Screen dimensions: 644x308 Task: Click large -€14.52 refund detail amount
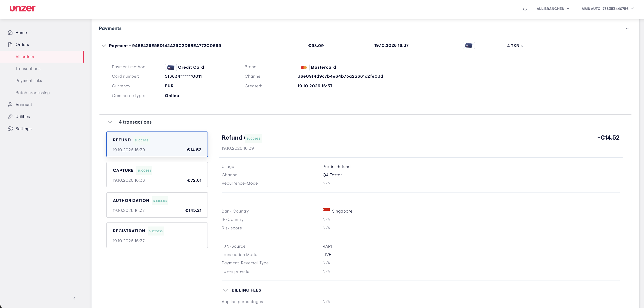point(608,138)
